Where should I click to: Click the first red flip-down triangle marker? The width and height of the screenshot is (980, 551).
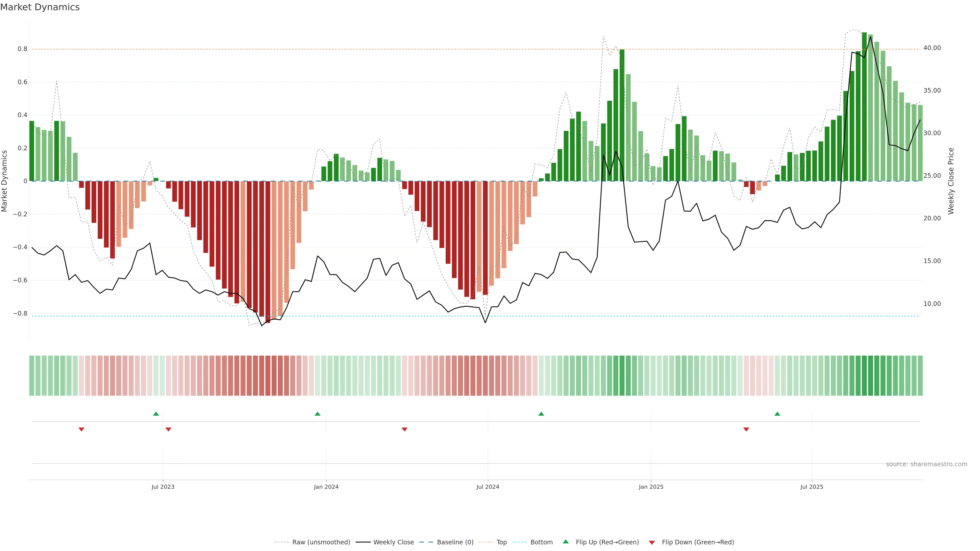(81, 429)
